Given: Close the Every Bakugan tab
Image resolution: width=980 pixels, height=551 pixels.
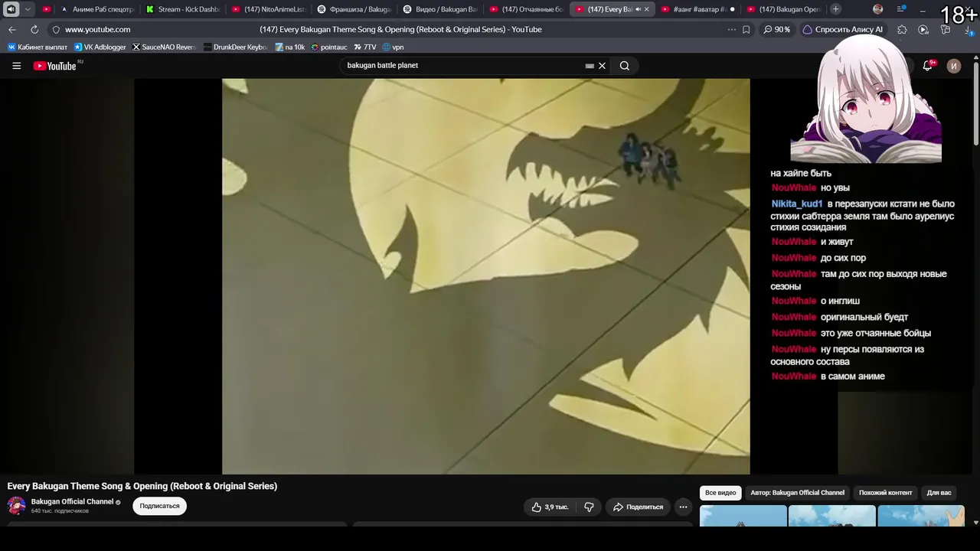Looking at the screenshot, I should click(x=647, y=9).
